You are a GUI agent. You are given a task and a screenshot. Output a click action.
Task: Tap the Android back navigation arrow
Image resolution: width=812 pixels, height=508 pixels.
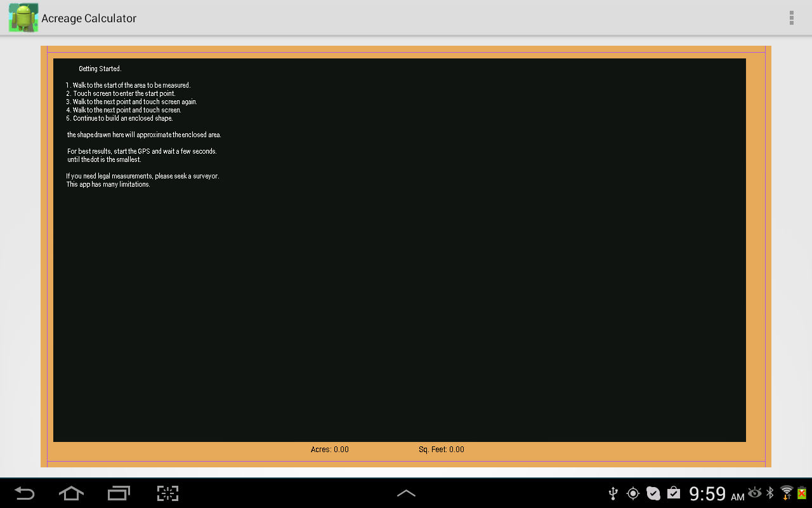pos(25,493)
